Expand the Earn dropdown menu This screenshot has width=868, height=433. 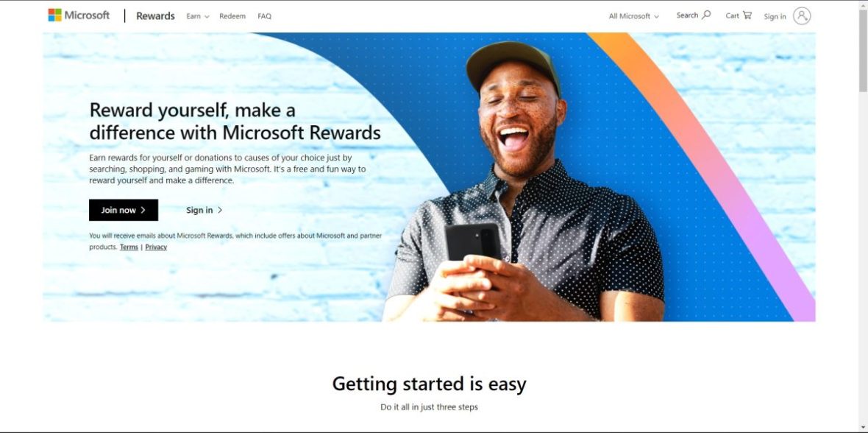click(x=198, y=16)
